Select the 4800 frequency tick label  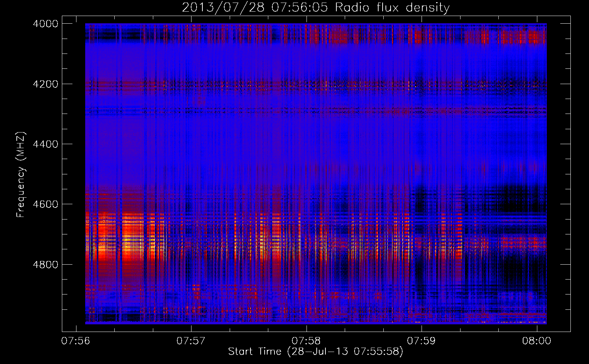46,264
